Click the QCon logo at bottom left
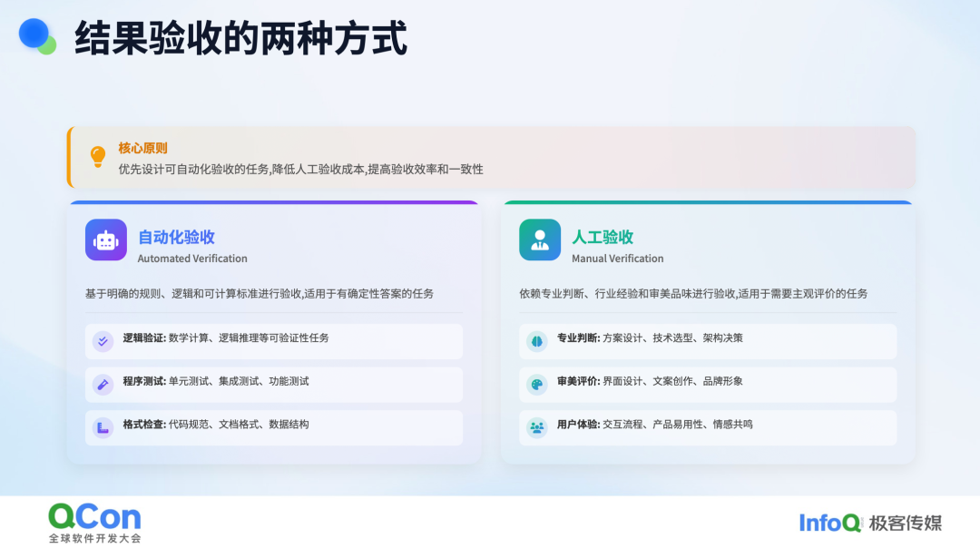The width and height of the screenshot is (980, 548). coord(95,523)
